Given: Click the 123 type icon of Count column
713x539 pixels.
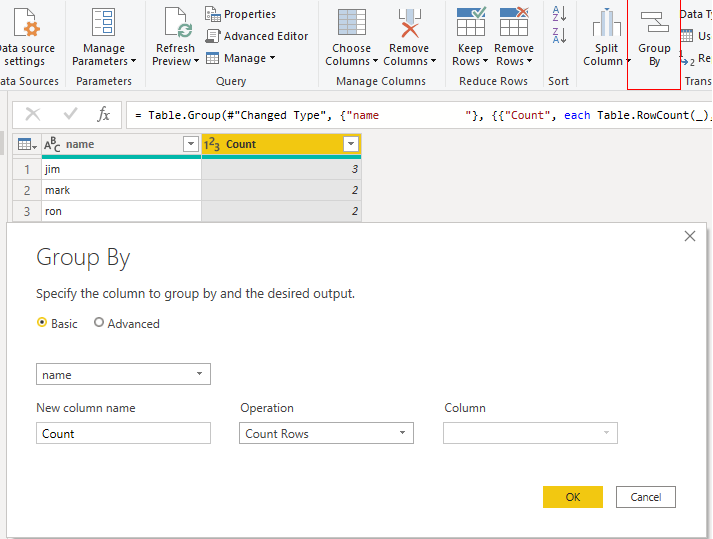Looking at the screenshot, I should click(211, 145).
